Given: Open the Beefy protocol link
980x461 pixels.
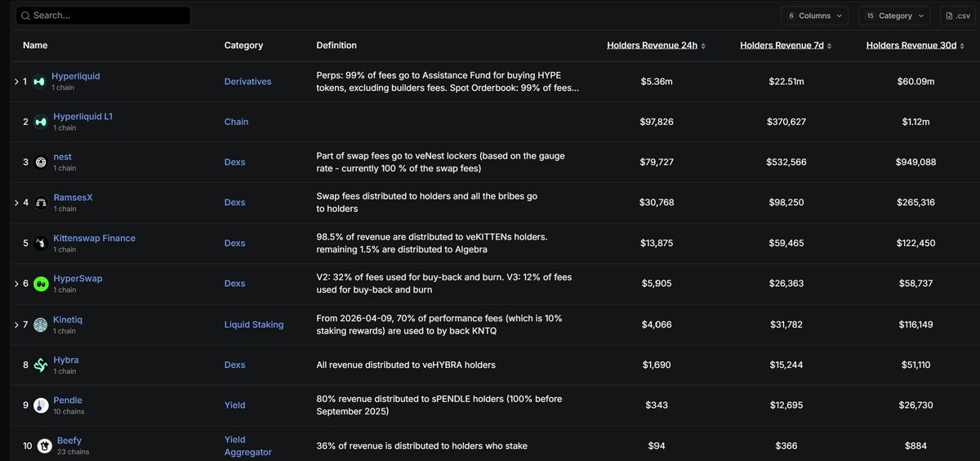Looking at the screenshot, I should point(69,441).
